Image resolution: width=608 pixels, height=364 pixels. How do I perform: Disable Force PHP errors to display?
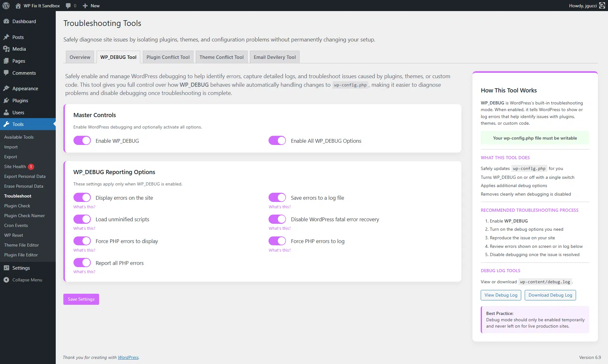[x=82, y=241]
